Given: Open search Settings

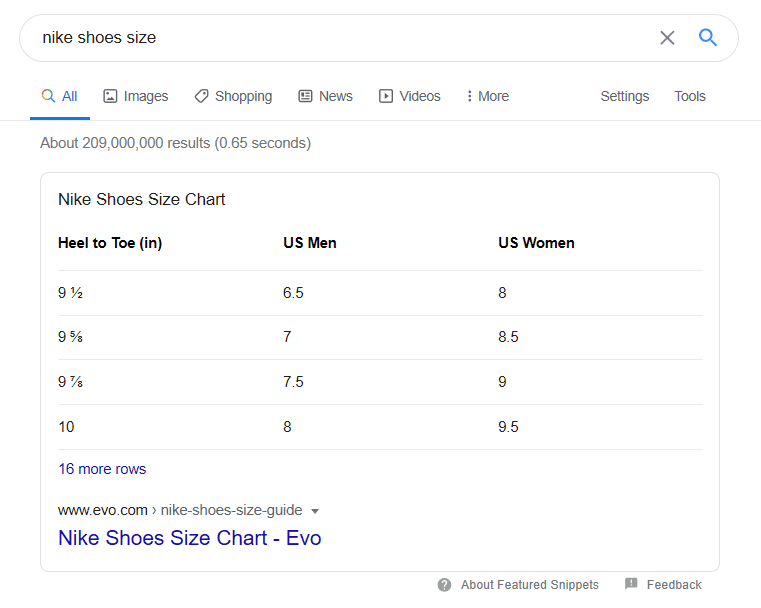Looking at the screenshot, I should click(x=624, y=96).
